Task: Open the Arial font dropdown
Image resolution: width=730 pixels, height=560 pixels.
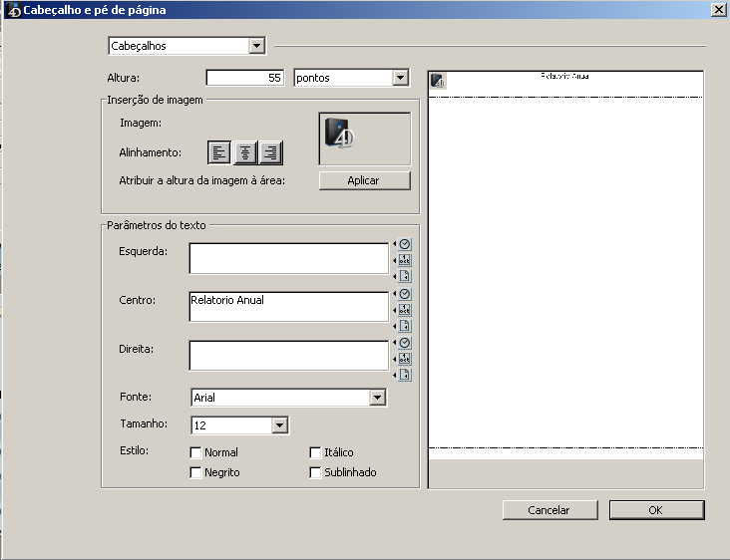Action: (377, 398)
